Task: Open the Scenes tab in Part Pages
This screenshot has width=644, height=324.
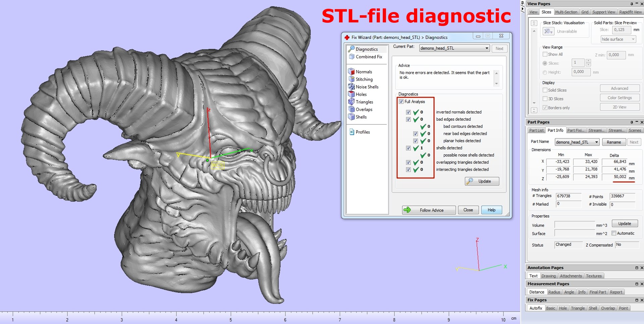Action: click(635, 130)
